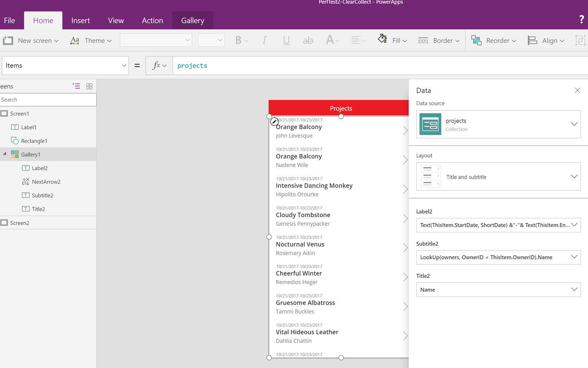Click the Help question mark
The height and width of the screenshot is (368, 588).
582,20
